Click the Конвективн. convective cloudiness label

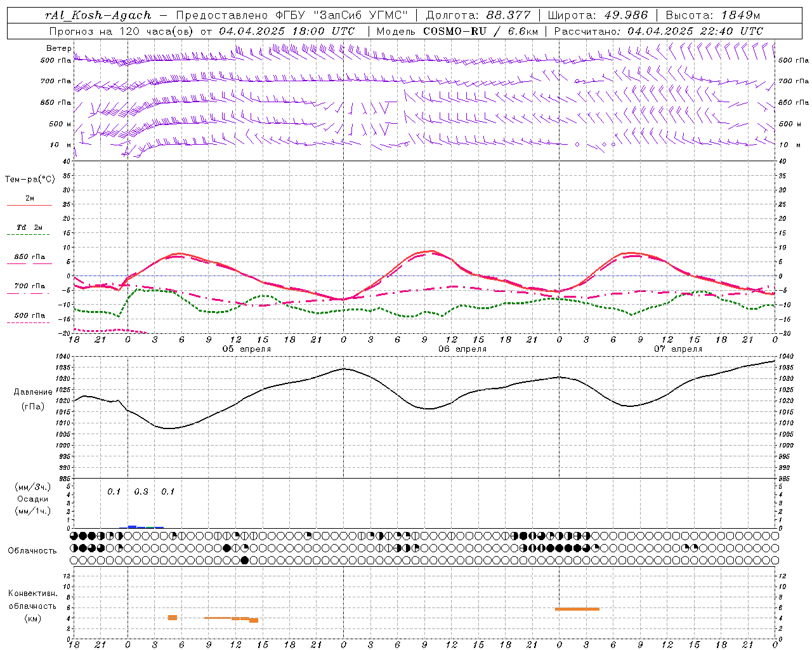coord(32,594)
